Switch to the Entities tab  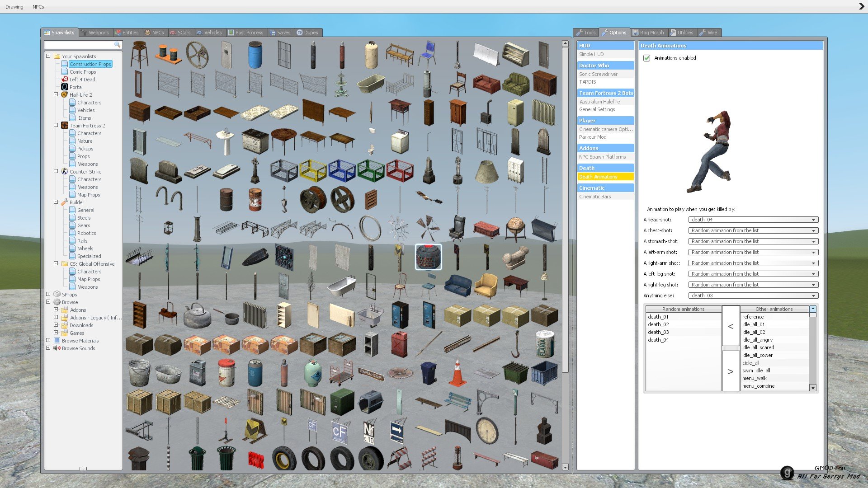(127, 33)
